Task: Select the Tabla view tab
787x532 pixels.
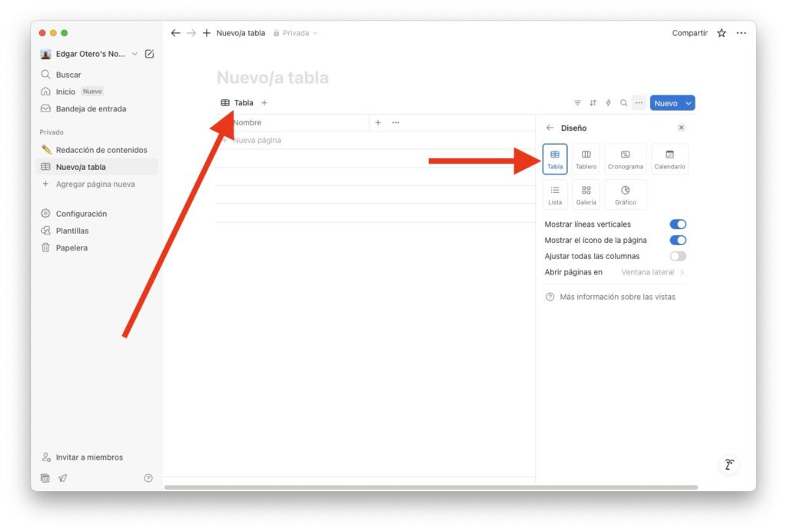Action: [x=237, y=103]
